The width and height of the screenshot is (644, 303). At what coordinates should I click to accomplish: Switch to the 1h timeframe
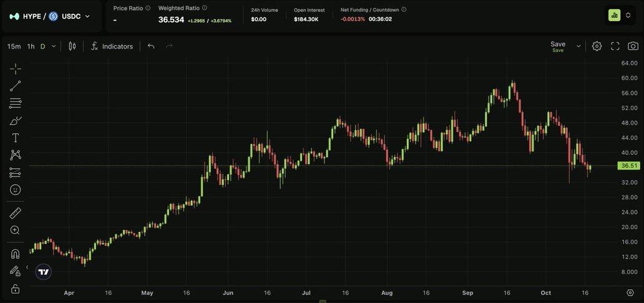[31, 46]
